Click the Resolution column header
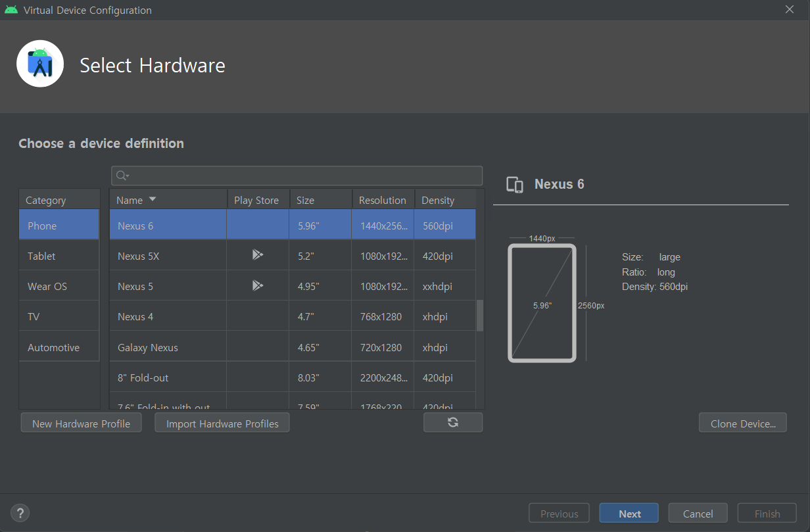The height and width of the screenshot is (532, 810). click(383, 200)
